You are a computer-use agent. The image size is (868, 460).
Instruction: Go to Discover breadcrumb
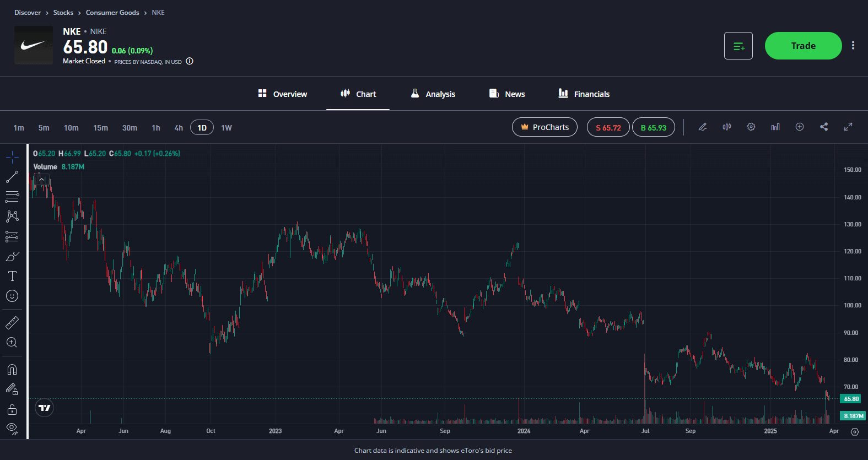(28, 13)
